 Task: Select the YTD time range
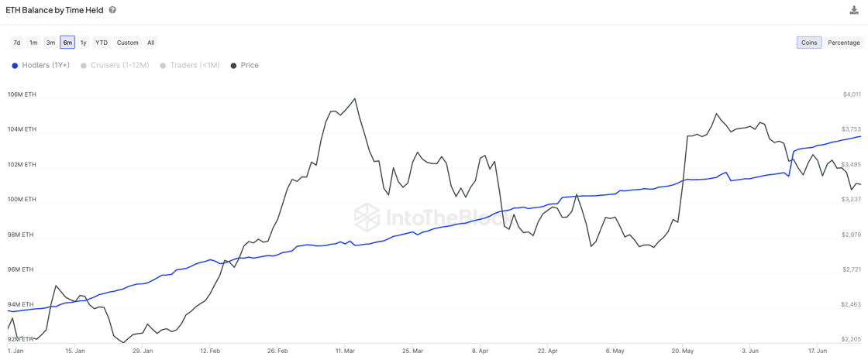click(102, 43)
